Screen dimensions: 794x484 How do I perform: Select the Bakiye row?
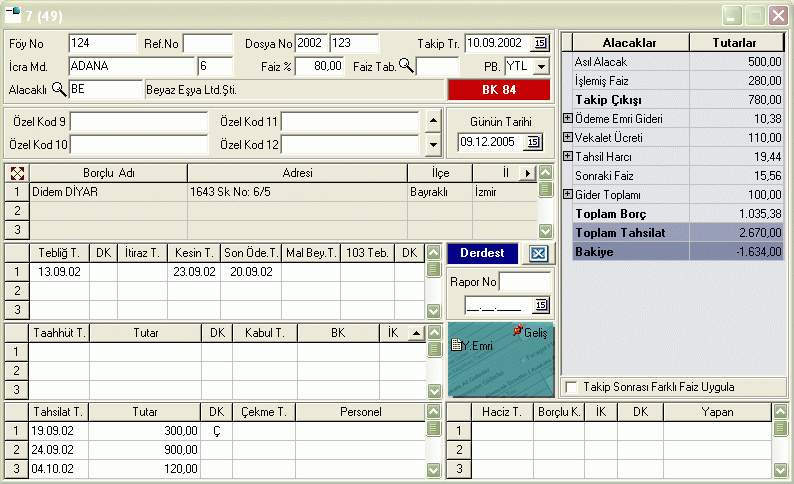pos(678,252)
